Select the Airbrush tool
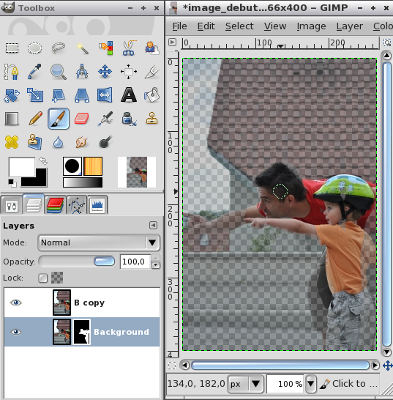 point(105,119)
